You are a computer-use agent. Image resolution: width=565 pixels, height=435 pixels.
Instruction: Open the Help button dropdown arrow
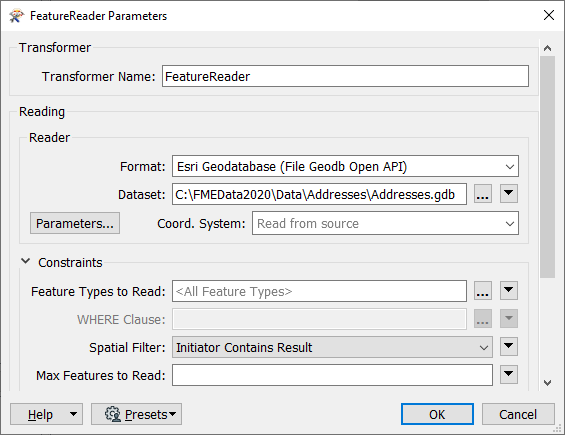point(73,414)
